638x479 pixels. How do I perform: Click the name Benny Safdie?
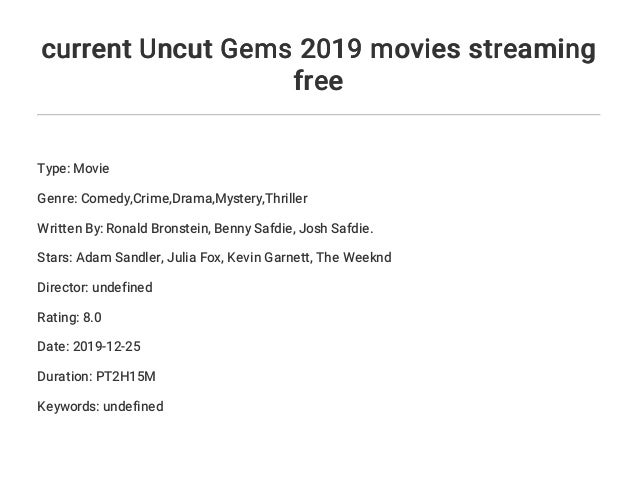253,228
